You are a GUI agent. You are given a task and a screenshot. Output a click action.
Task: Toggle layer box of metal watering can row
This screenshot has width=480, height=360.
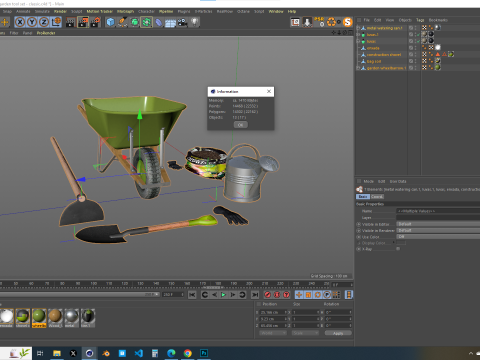tap(411, 28)
